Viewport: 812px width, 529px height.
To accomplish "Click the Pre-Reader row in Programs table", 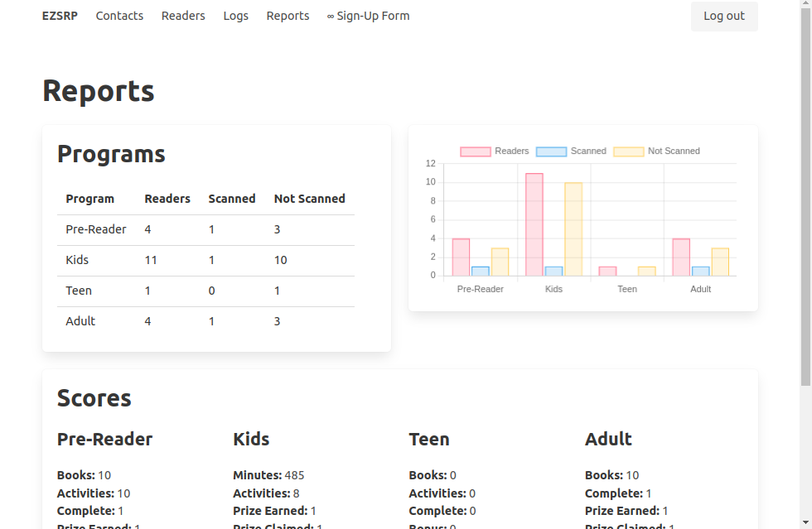I will click(x=205, y=229).
